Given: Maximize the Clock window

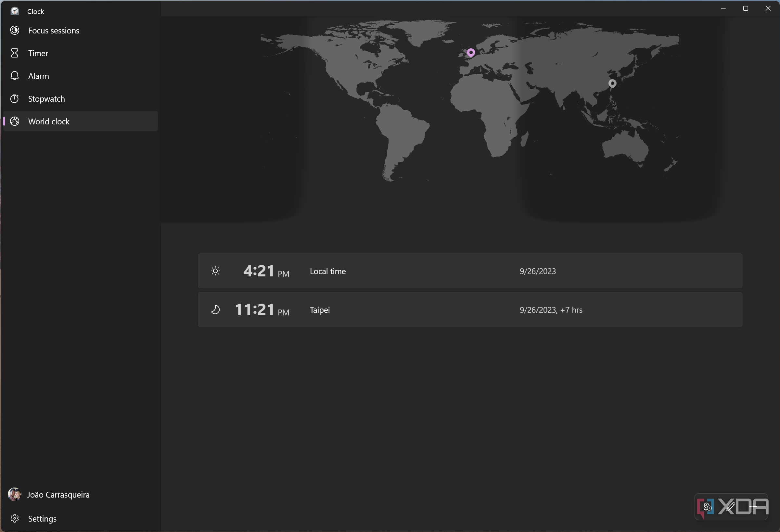Looking at the screenshot, I should click(746, 8).
